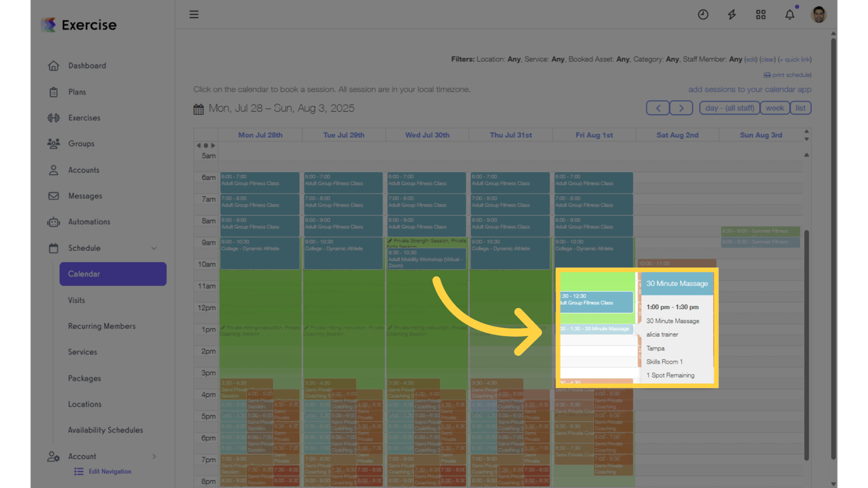Image resolution: width=868 pixels, height=488 pixels.
Task: Go to the previous week
Action: tap(658, 108)
